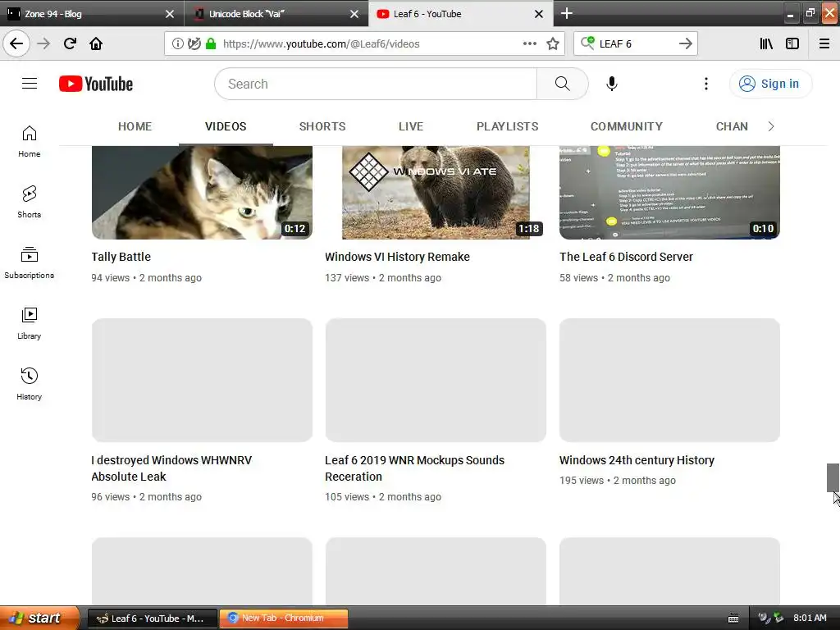Close the Unicode Block "Vai" tab
The height and width of the screenshot is (630, 840).
354,14
